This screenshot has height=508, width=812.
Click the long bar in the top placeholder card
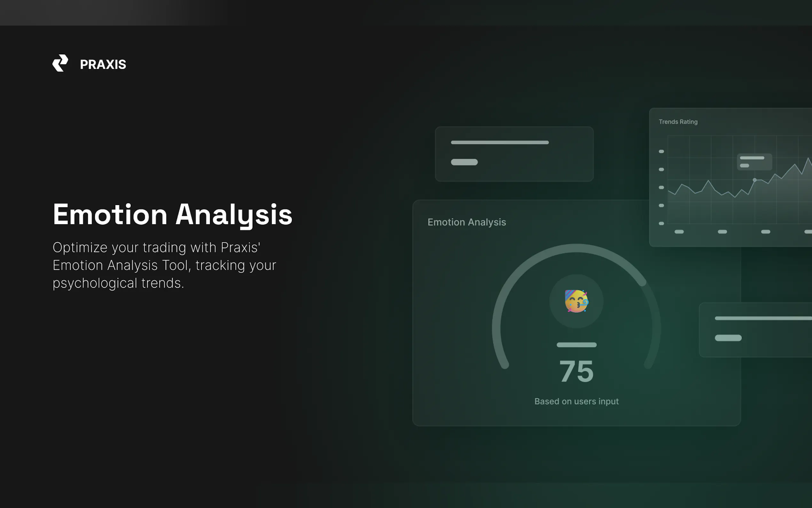pyautogui.click(x=500, y=142)
